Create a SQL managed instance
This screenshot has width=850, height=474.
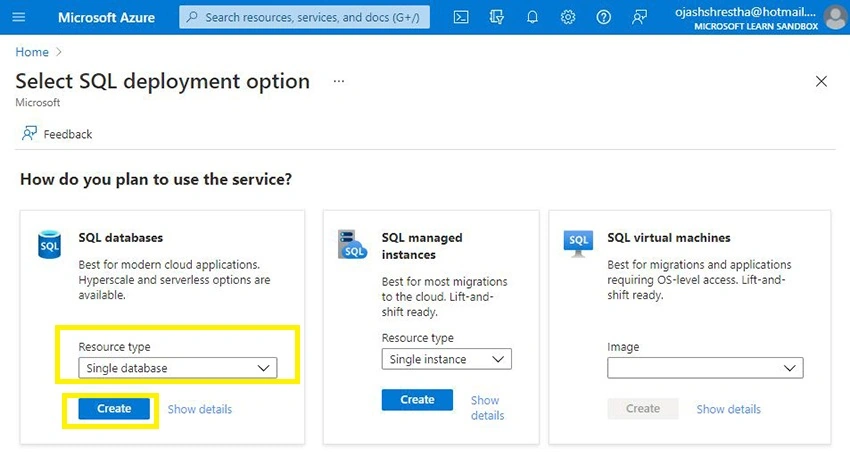point(417,400)
